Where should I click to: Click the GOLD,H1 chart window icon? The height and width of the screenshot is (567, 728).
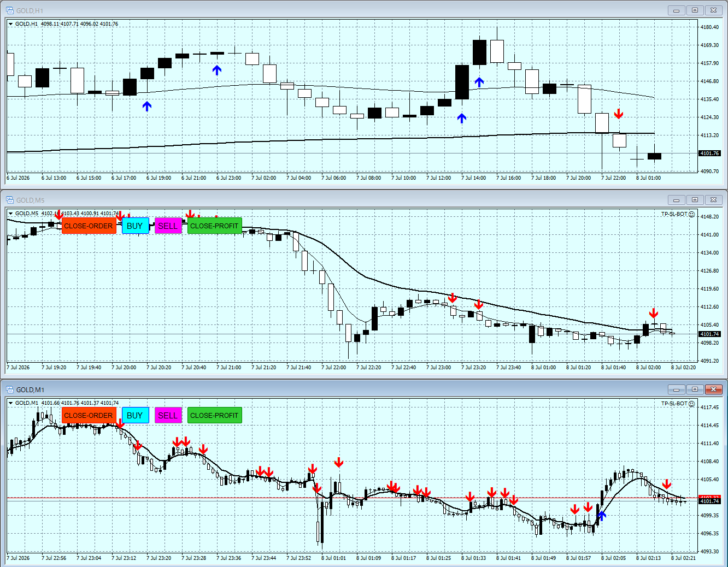[10, 10]
